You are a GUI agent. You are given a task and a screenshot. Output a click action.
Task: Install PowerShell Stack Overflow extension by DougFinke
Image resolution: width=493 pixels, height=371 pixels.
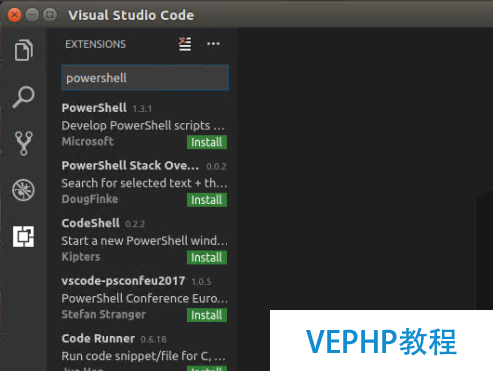[x=207, y=200]
